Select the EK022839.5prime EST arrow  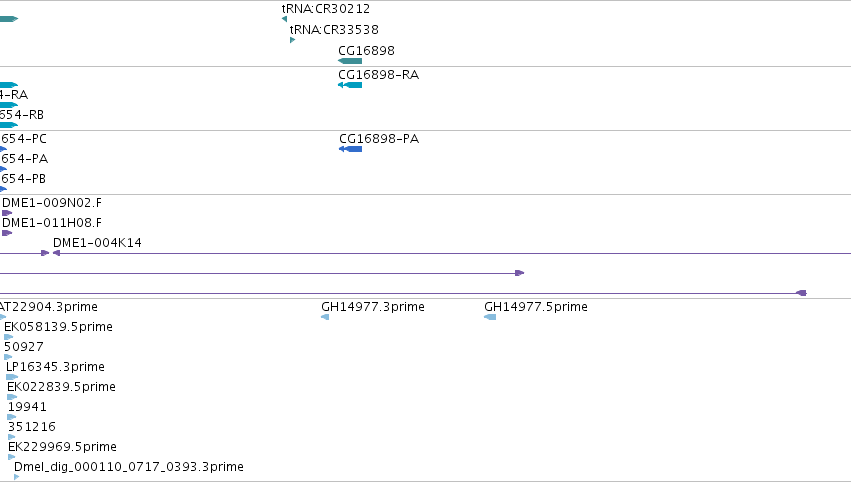point(12,397)
